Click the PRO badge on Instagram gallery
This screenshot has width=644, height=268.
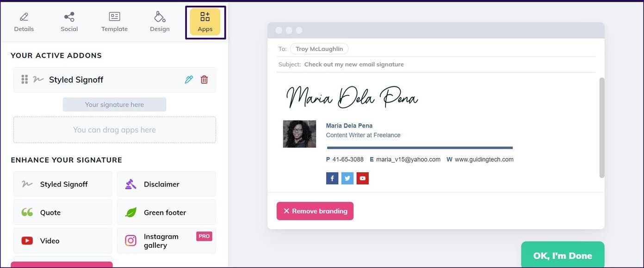(204, 236)
